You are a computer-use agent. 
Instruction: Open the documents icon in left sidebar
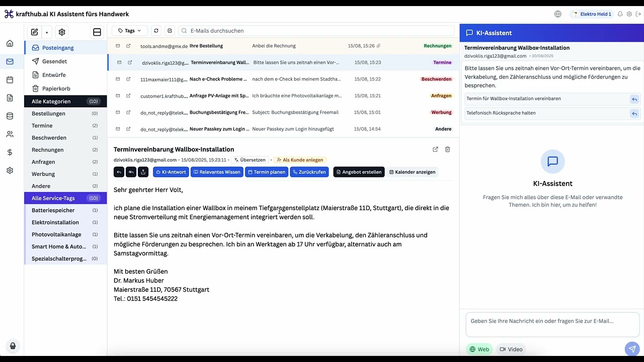click(x=10, y=98)
